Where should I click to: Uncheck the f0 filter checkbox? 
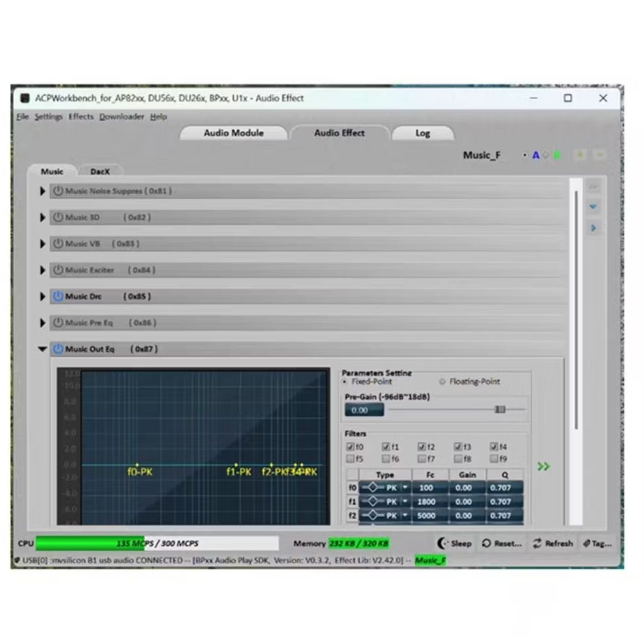350,446
